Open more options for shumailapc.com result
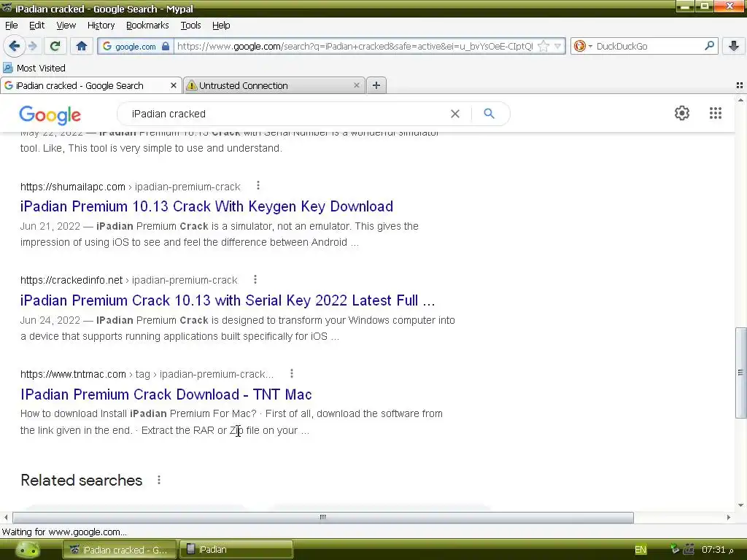This screenshot has height=560, width=747. (x=258, y=186)
